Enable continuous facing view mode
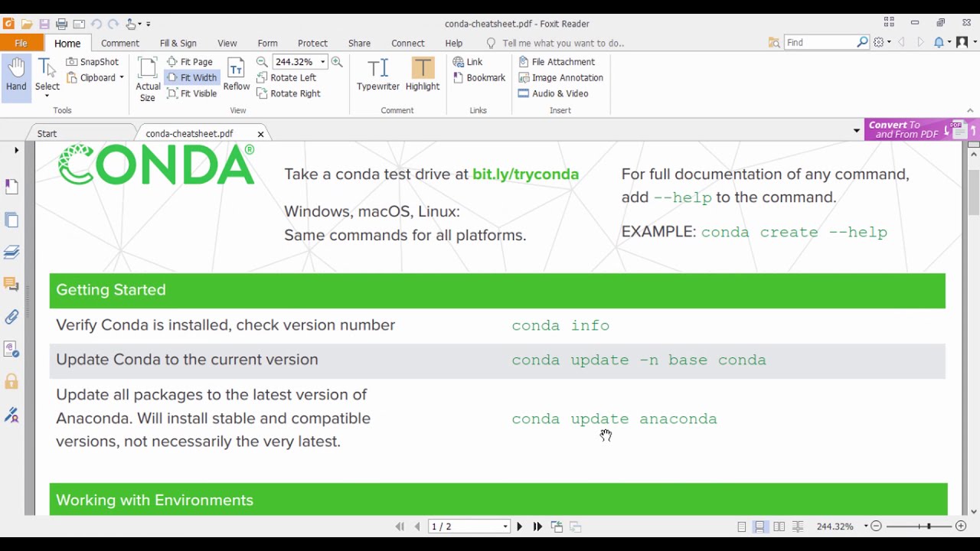The image size is (980, 551). [798, 527]
